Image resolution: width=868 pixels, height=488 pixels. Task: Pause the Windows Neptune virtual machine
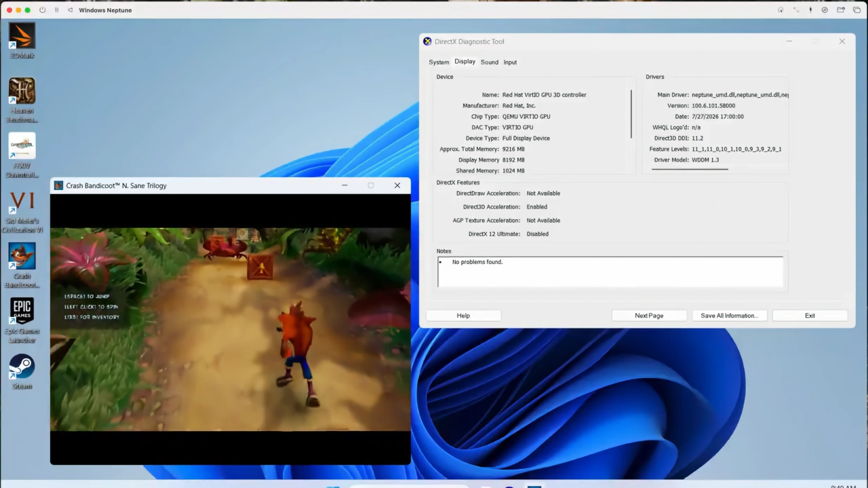tap(56, 10)
